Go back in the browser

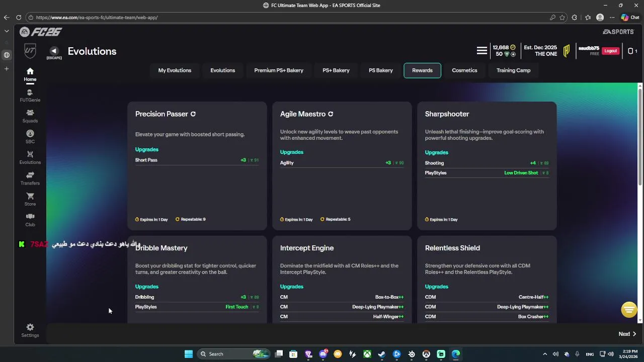(x=7, y=17)
